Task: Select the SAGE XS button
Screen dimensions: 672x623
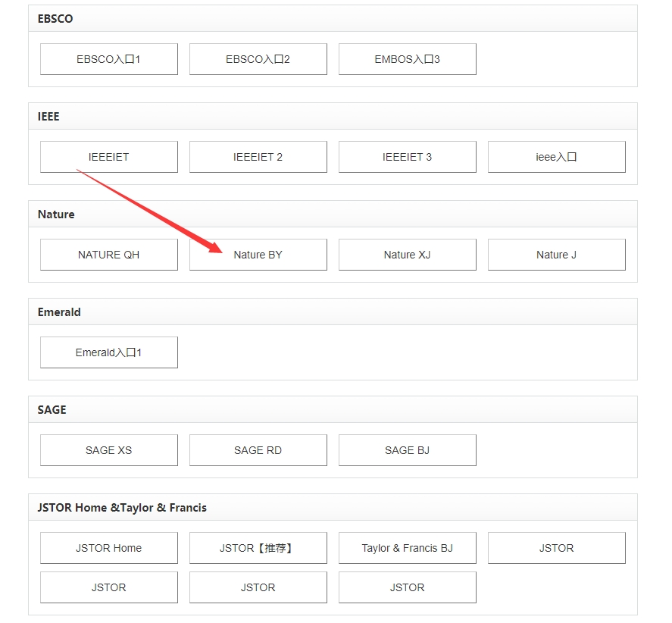Action: click(x=109, y=450)
